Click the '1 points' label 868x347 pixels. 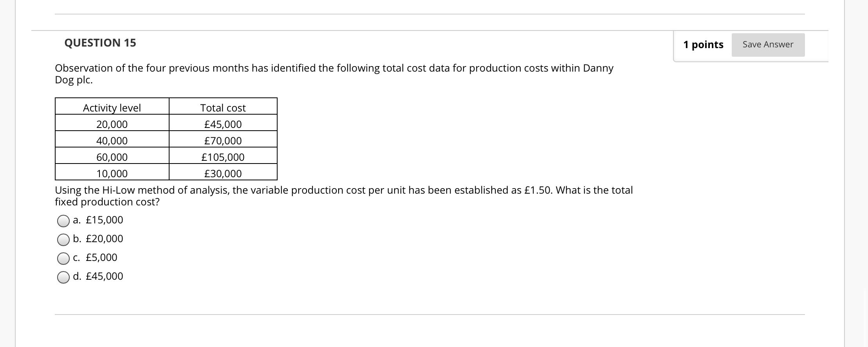703,45
